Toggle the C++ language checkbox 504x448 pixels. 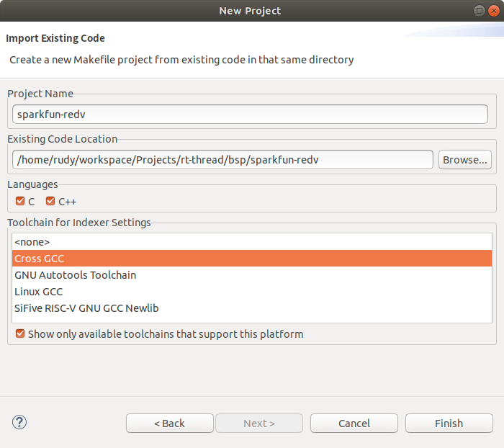[50, 202]
